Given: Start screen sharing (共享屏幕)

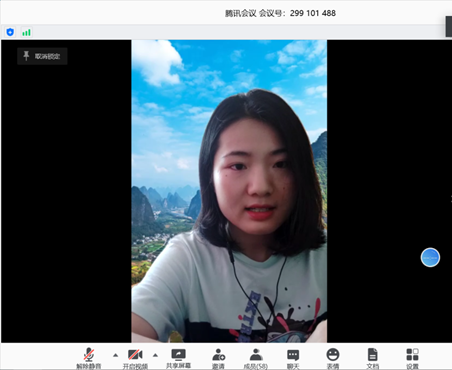Looking at the screenshot, I should coord(178,358).
